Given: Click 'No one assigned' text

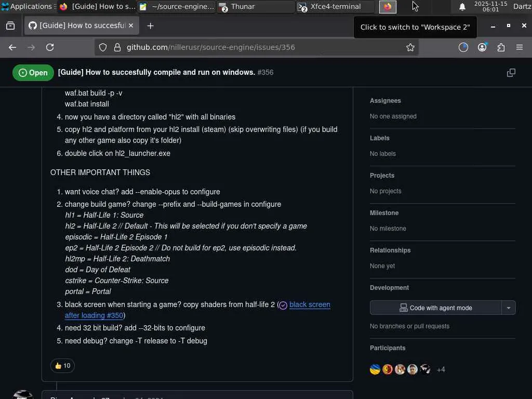Looking at the screenshot, I should 393,116.
